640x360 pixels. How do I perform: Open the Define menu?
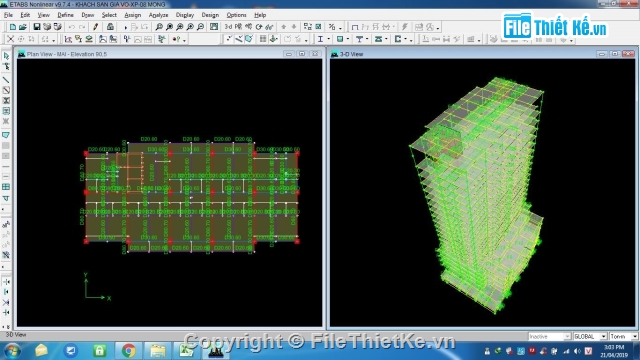(65, 15)
